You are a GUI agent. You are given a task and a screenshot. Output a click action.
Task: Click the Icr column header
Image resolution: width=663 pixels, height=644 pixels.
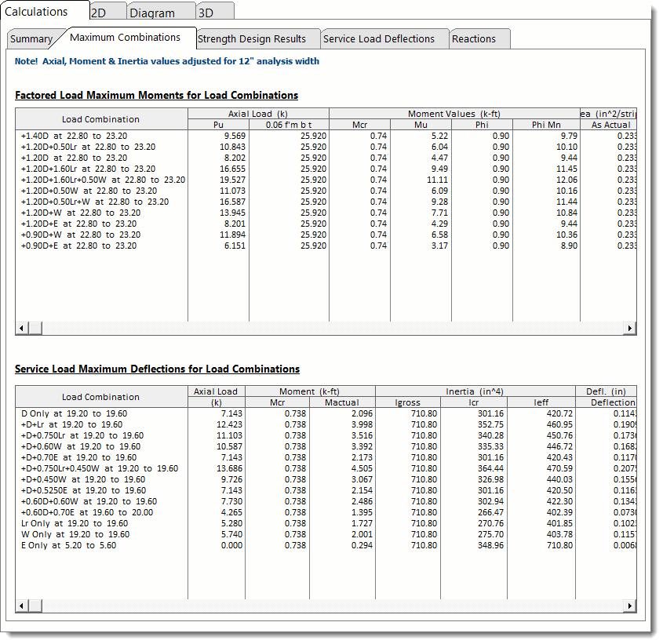tap(474, 402)
